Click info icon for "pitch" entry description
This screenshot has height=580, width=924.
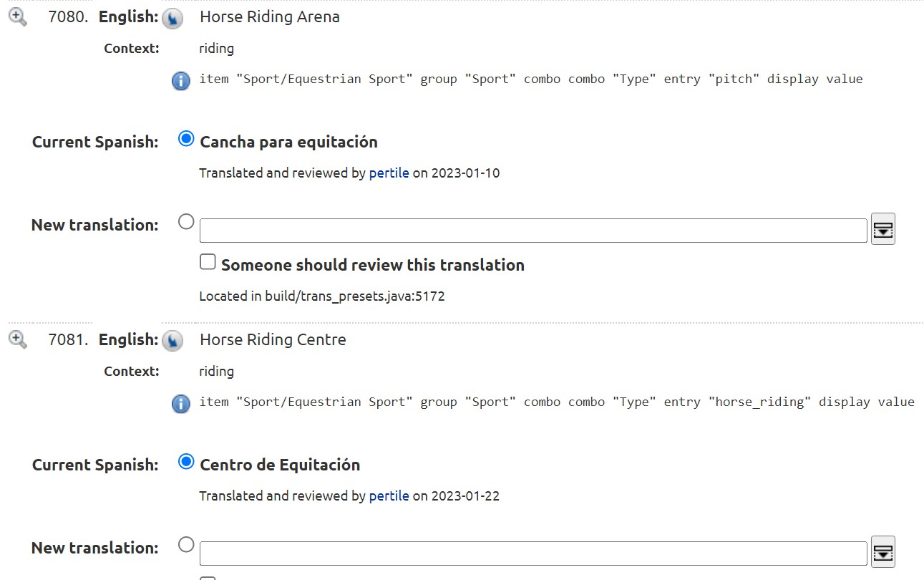tap(181, 80)
